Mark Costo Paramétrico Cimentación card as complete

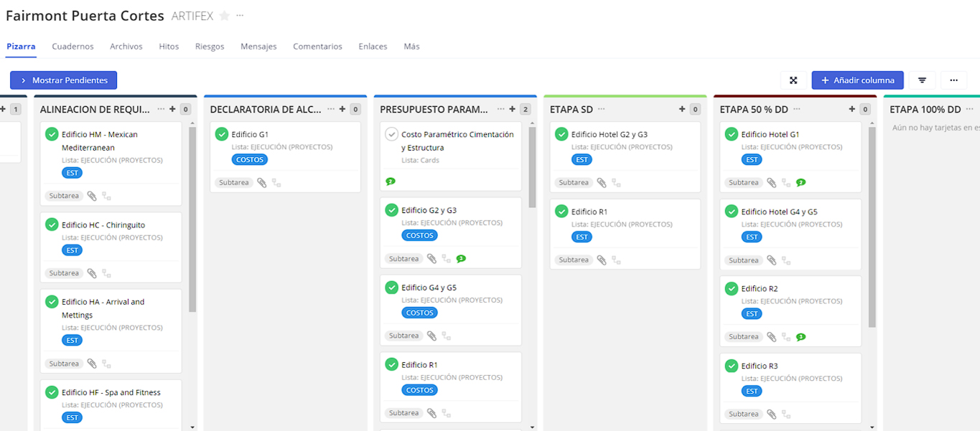coord(391,134)
